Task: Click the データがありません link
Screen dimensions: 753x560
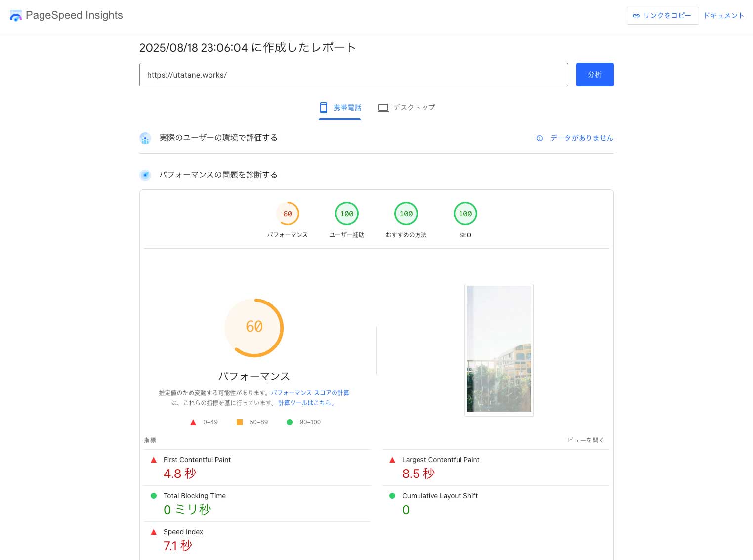Action: click(x=582, y=138)
